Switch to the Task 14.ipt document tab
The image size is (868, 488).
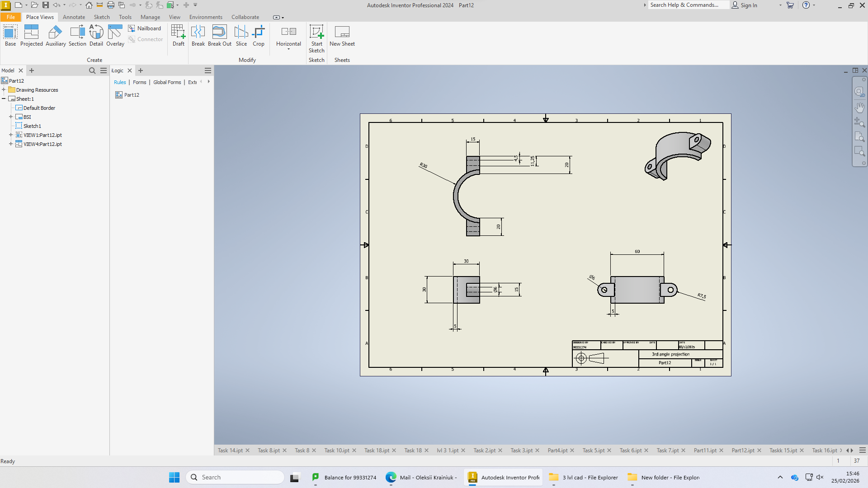click(230, 450)
